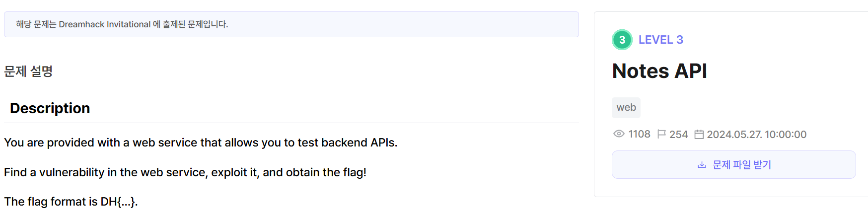Screen dimensions: 868x216
Task: Click the eye views icon
Action: click(x=619, y=134)
